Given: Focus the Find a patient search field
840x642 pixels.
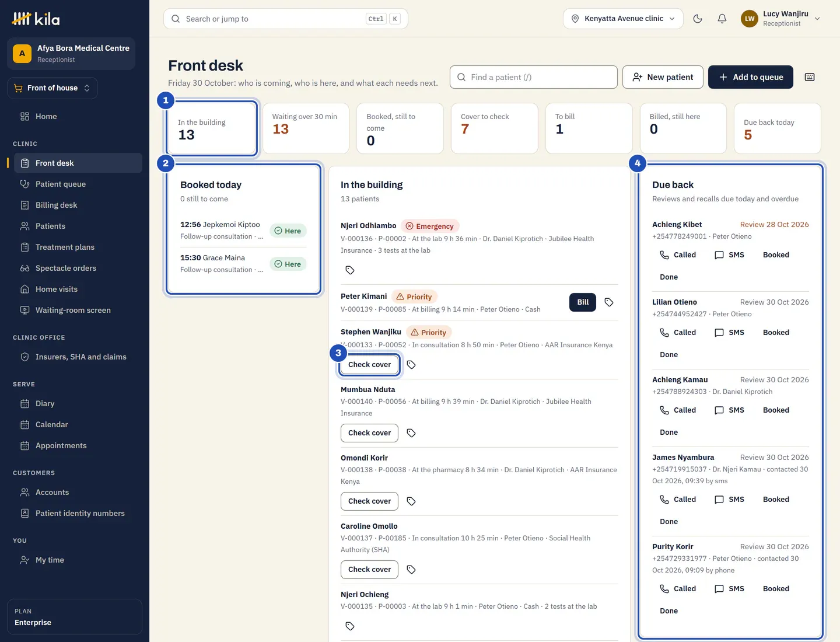Looking at the screenshot, I should click(533, 77).
